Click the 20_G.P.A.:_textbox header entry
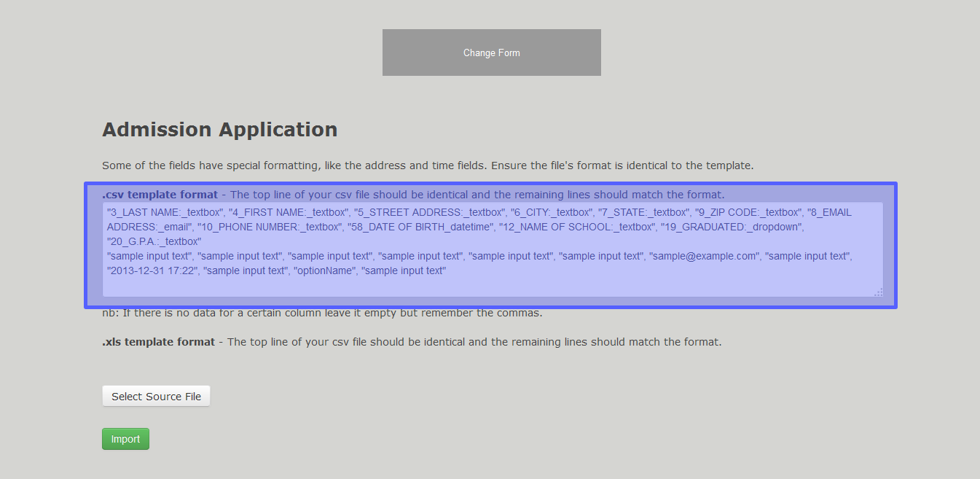980x479 pixels. point(154,241)
